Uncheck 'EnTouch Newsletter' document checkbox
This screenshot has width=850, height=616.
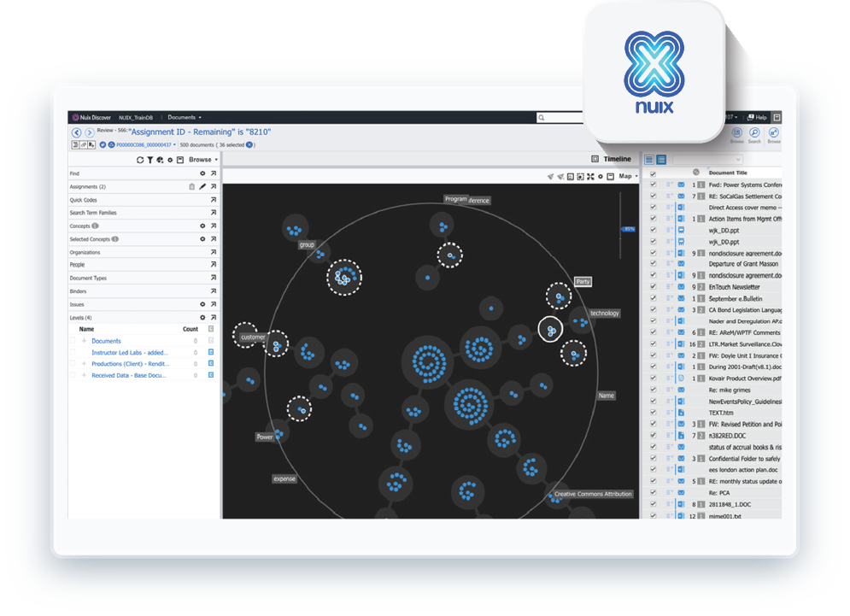tap(654, 287)
